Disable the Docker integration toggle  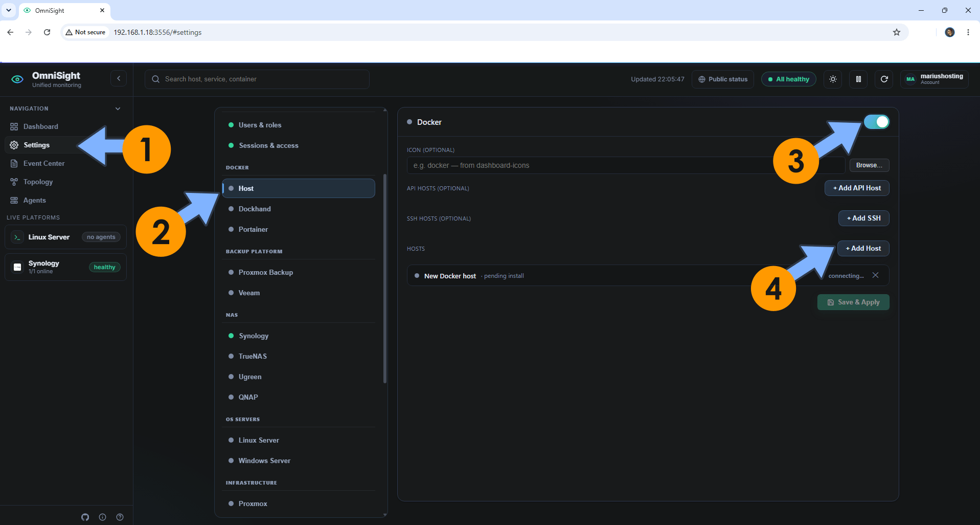pyautogui.click(x=876, y=122)
